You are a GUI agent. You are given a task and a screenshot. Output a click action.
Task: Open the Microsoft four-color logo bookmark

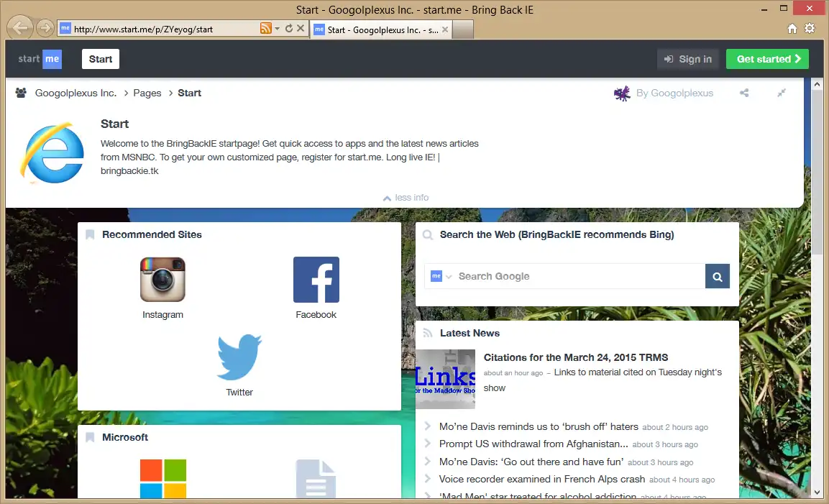(162, 479)
